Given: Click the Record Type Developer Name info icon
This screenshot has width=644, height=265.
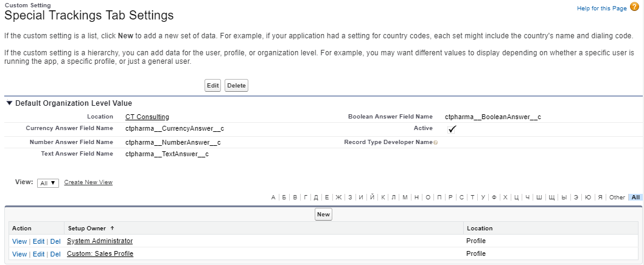Looking at the screenshot, I should tap(435, 142).
